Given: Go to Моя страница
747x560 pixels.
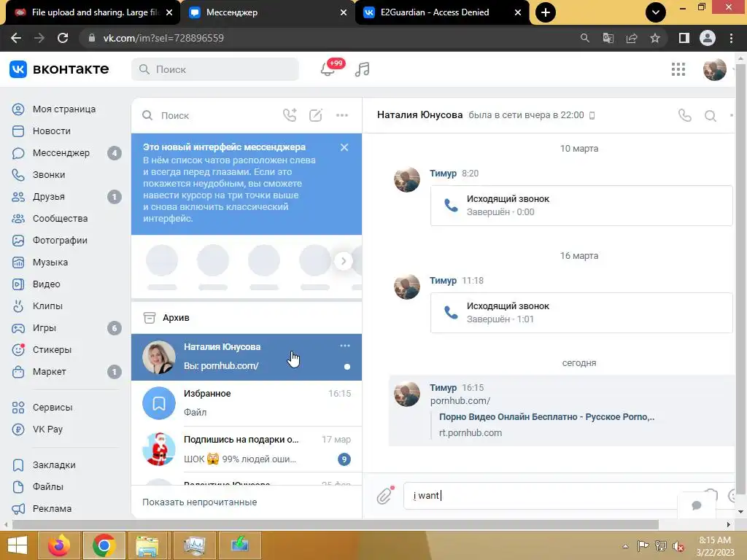Looking at the screenshot, I should (64, 109).
